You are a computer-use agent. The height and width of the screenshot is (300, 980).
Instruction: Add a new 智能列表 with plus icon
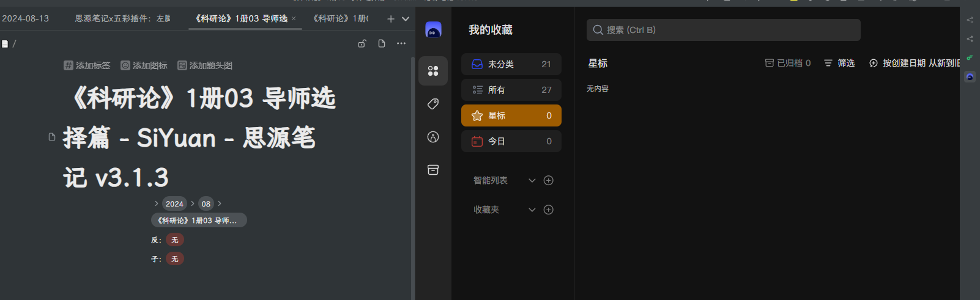pyautogui.click(x=549, y=180)
